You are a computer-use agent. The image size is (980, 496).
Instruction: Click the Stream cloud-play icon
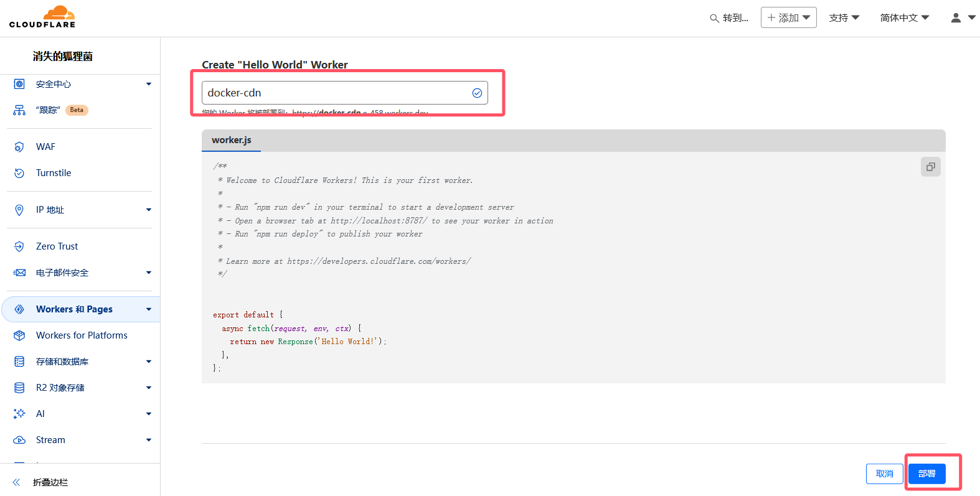click(x=19, y=440)
